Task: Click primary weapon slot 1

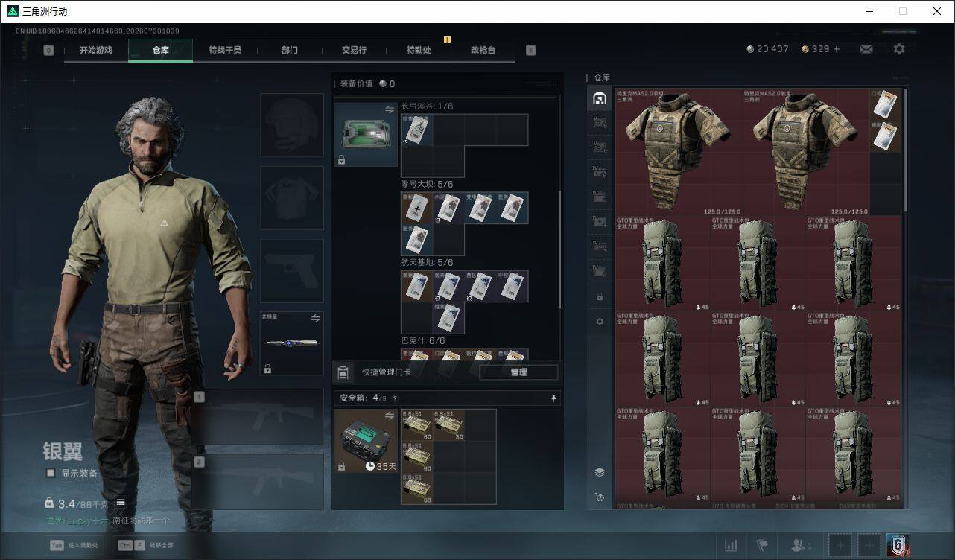Action: pyautogui.click(x=258, y=417)
